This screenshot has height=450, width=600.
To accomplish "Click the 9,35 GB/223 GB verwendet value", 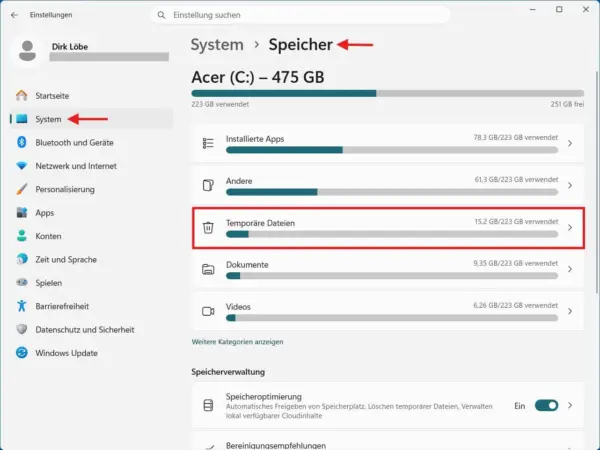I will [x=515, y=263].
